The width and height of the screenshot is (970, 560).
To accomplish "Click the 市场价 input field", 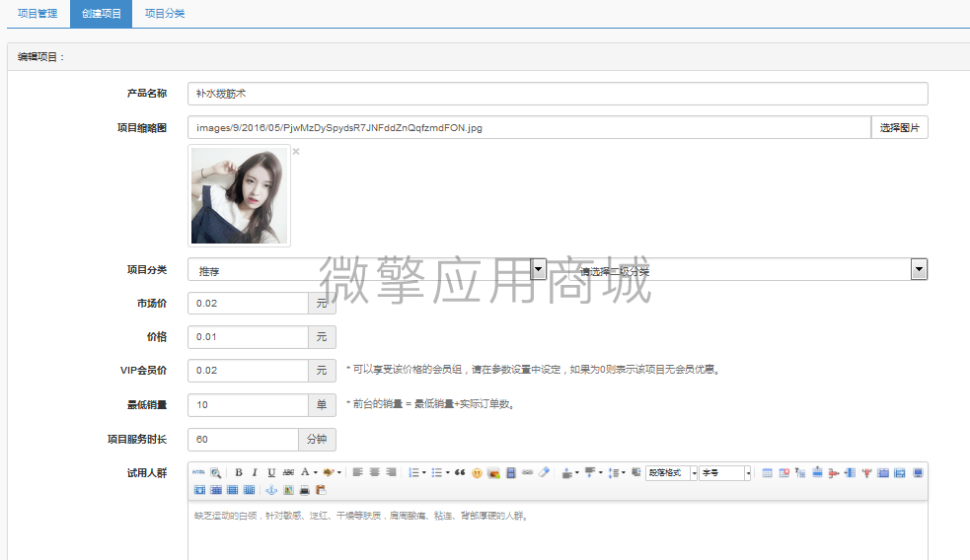I will pos(248,303).
